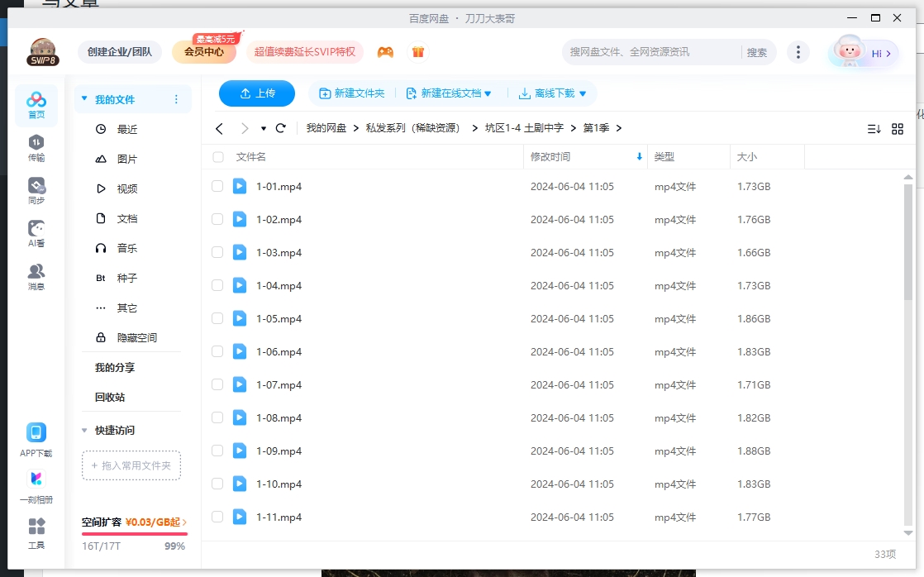Open the 同步 (sync) feature icon
The height and width of the screenshot is (577, 924).
pyautogui.click(x=36, y=184)
